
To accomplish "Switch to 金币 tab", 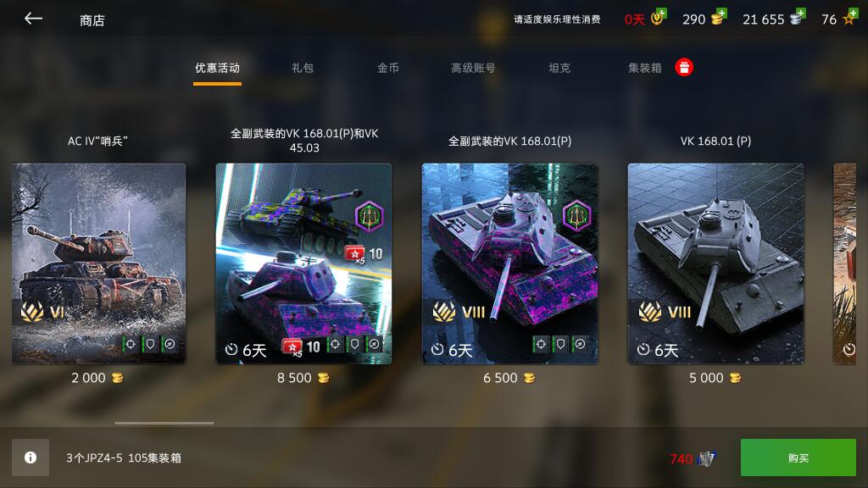I will (388, 68).
